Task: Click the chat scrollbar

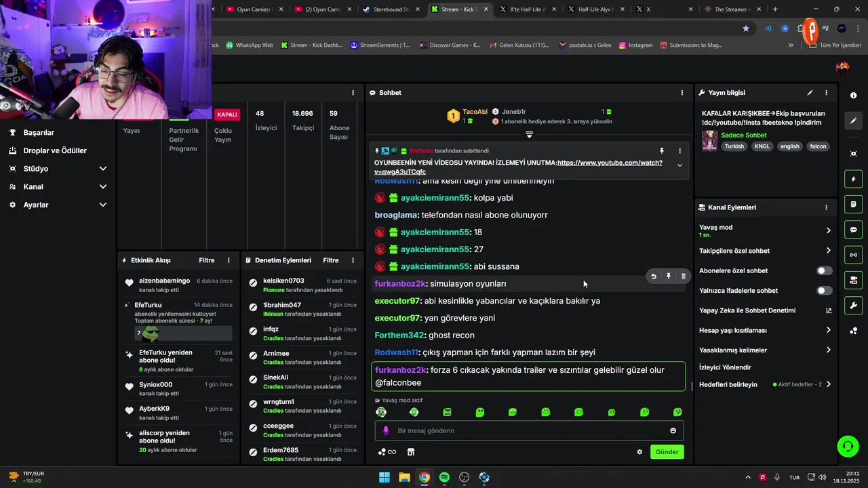Action: pos(692,386)
